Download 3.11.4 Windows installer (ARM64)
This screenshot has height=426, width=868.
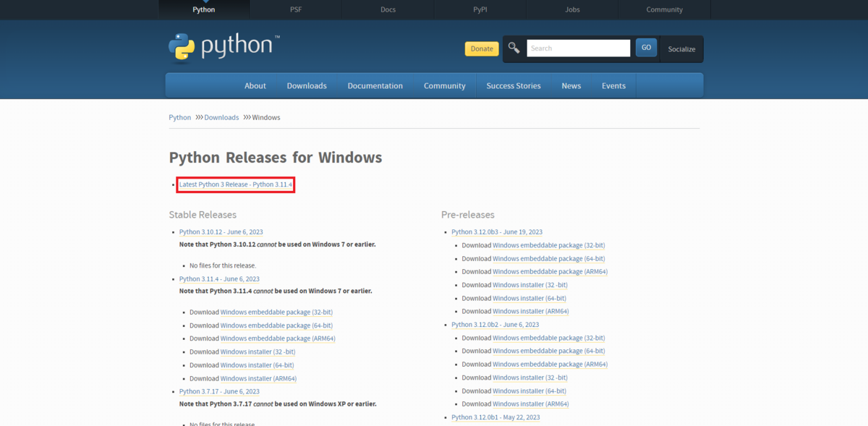[x=258, y=378]
